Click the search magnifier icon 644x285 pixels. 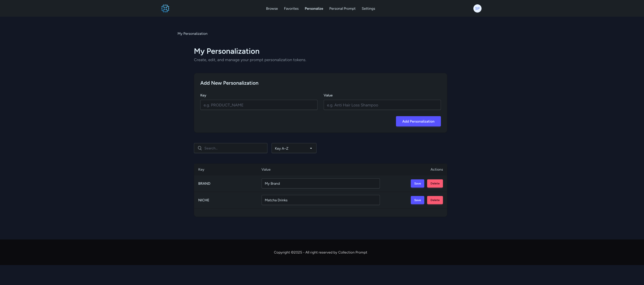pyautogui.click(x=200, y=148)
